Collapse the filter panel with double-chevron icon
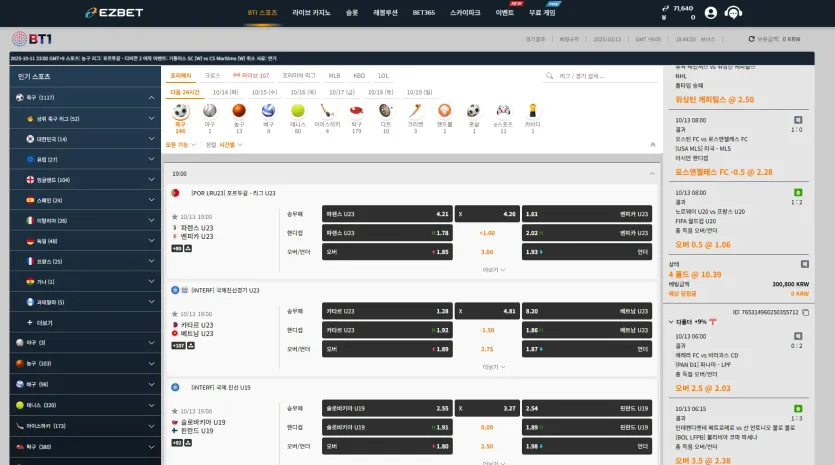 click(x=653, y=145)
